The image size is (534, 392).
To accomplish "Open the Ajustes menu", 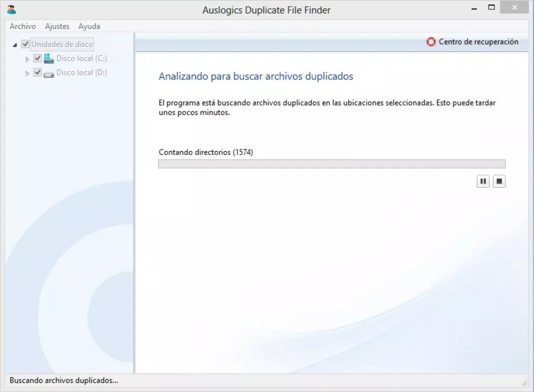I will click(x=57, y=26).
